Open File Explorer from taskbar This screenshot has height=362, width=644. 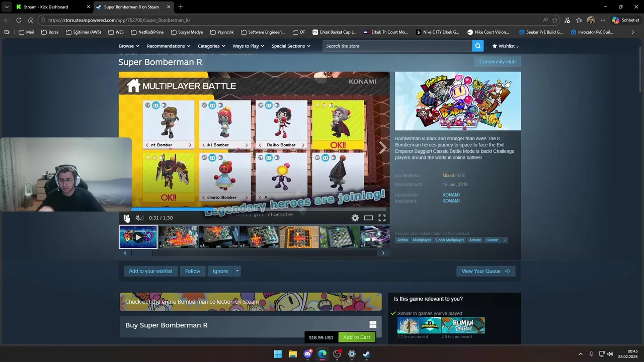tap(292, 354)
